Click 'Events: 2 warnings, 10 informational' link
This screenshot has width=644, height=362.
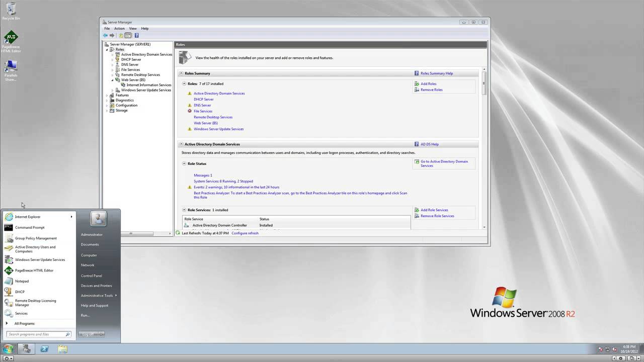pyautogui.click(x=236, y=187)
